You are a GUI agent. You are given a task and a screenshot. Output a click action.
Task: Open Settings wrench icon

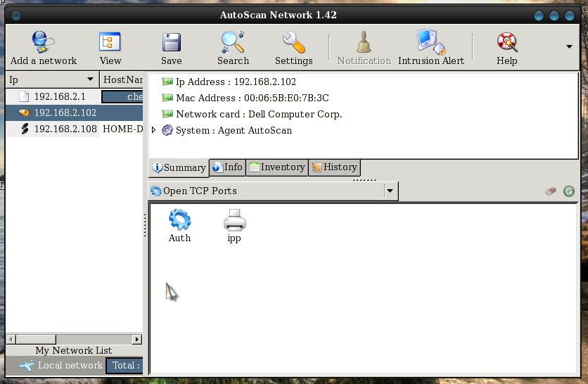point(293,42)
